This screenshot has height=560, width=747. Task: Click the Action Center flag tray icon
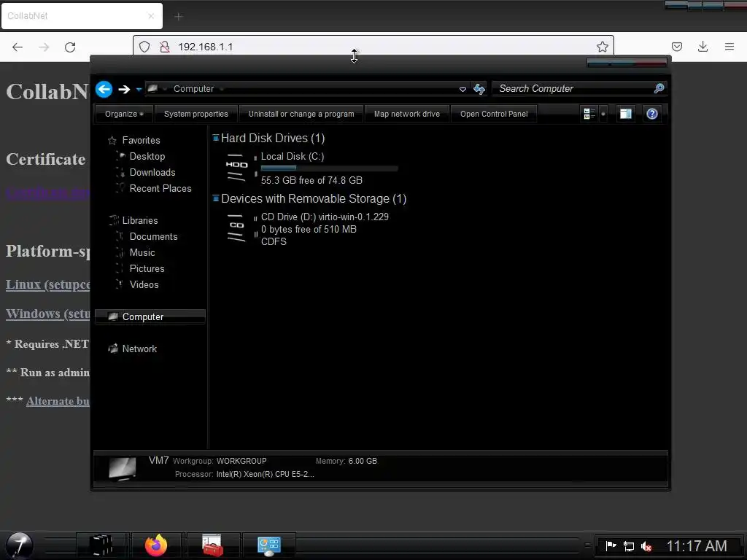pos(611,545)
